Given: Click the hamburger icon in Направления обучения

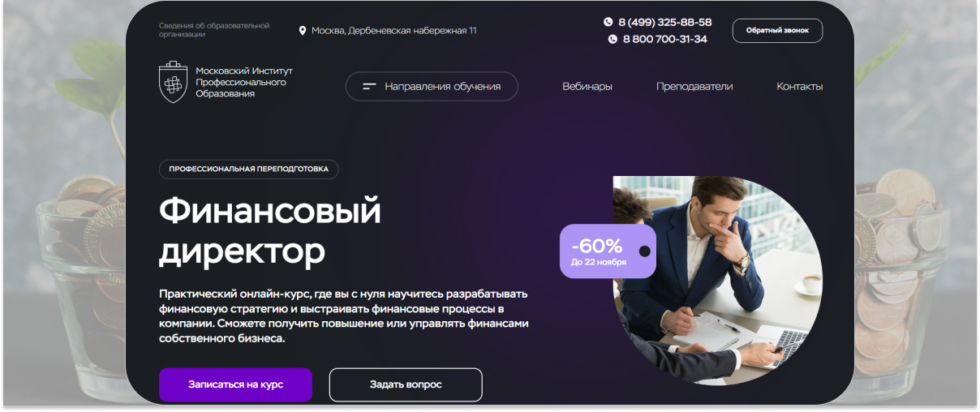Looking at the screenshot, I should pyautogui.click(x=369, y=87).
